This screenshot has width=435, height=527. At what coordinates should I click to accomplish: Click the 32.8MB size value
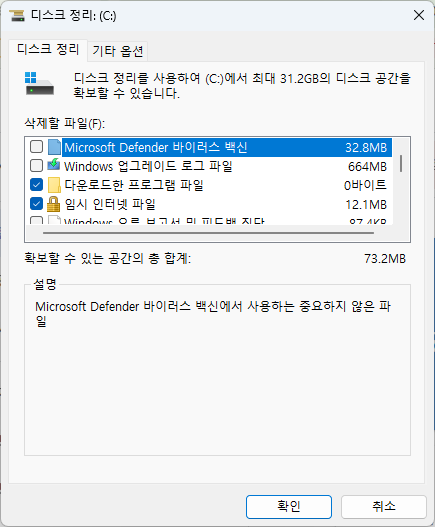coord(366,148)
